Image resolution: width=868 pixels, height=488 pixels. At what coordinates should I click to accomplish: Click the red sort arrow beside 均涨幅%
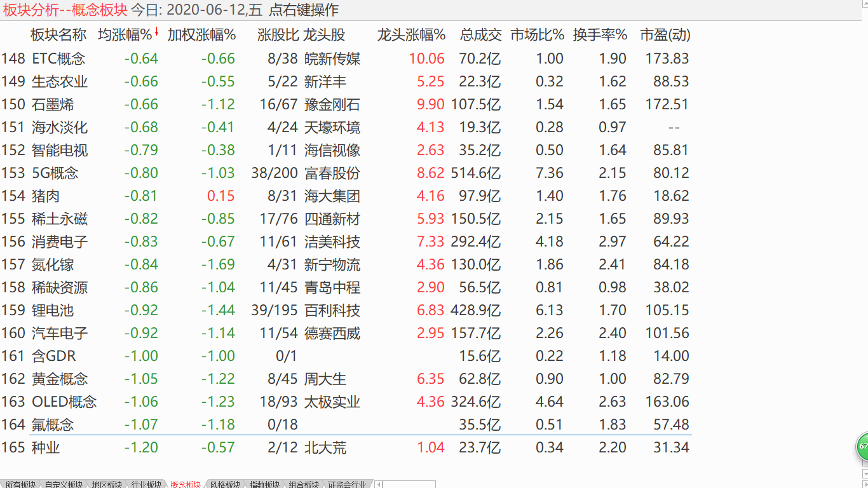coord(156,32)
